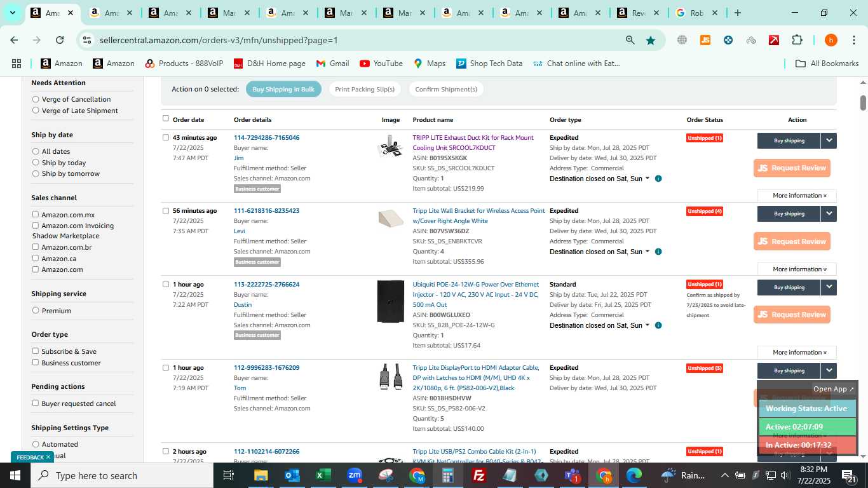868x488 pixels.
Task: Open the tab search chevron at top left
Action: click(12, 13)
